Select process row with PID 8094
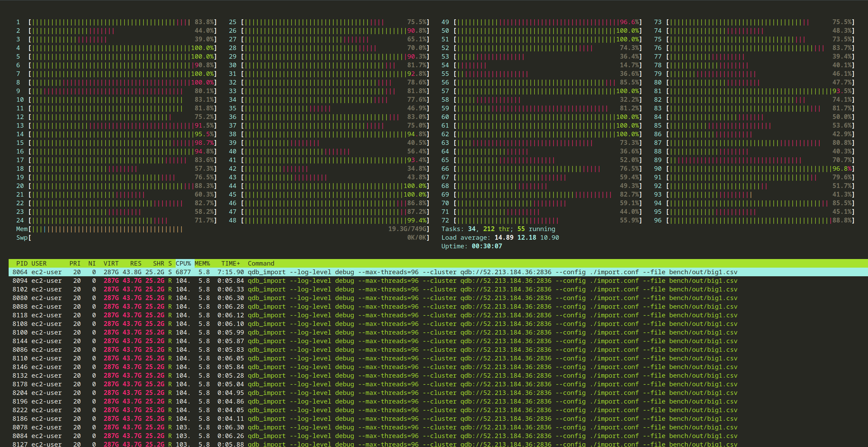 point(438,281)
